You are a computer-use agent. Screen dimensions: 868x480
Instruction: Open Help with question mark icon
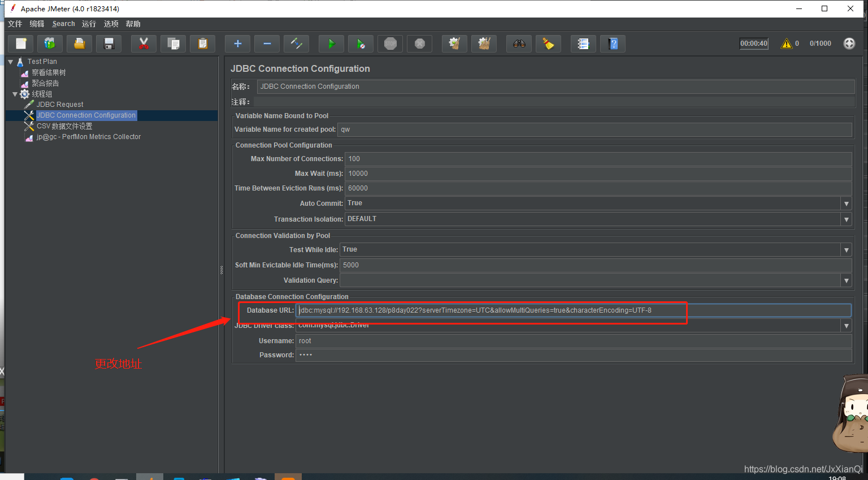[613, 44]
